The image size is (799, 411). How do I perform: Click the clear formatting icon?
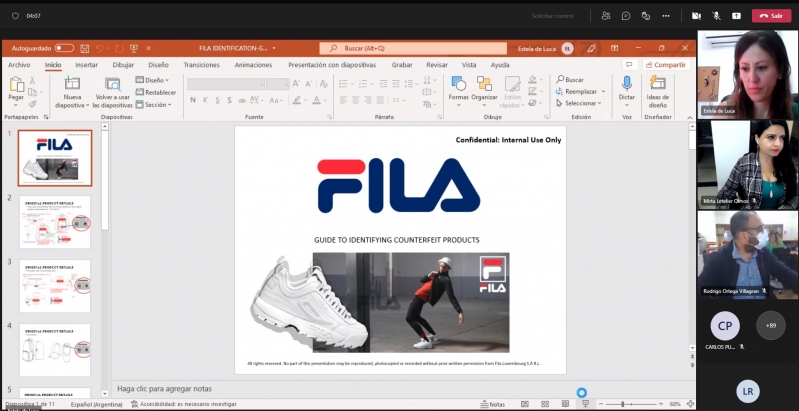(324, 84)
